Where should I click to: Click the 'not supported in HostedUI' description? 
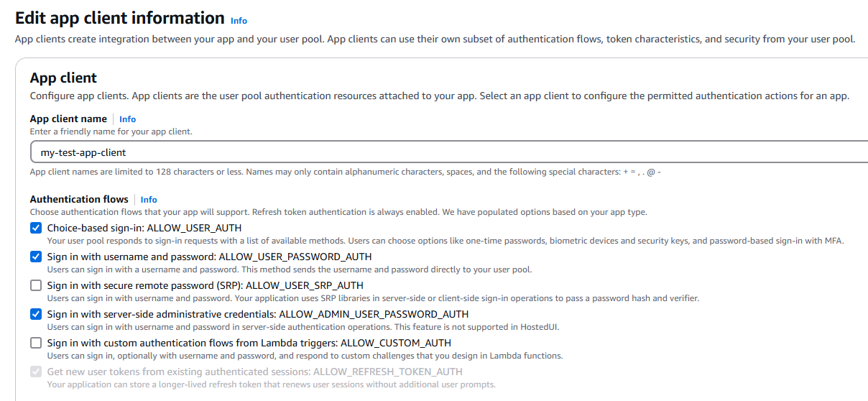303,327
